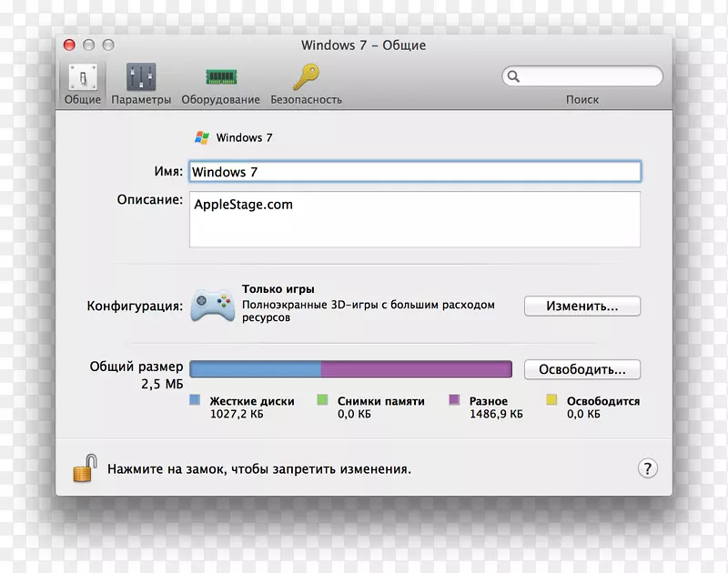The width and height of the screenshot is (728, 573).
Task: Open the Общие settings tab icon
Action: pyautogui.click(x=83, y=77)
